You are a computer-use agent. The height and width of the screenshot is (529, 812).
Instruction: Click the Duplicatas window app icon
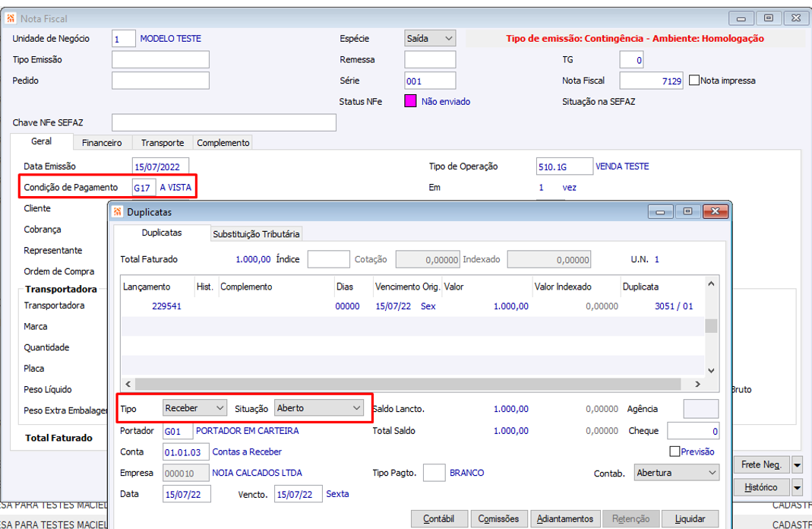click(x=118, y=212)
